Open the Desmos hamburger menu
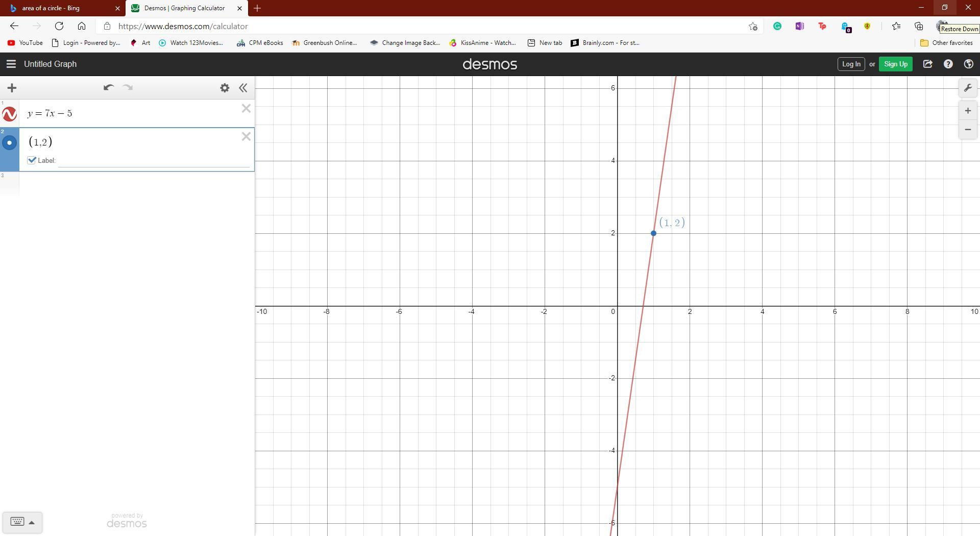Viewport: 980px width, 536px height. (x=11, y=64)
